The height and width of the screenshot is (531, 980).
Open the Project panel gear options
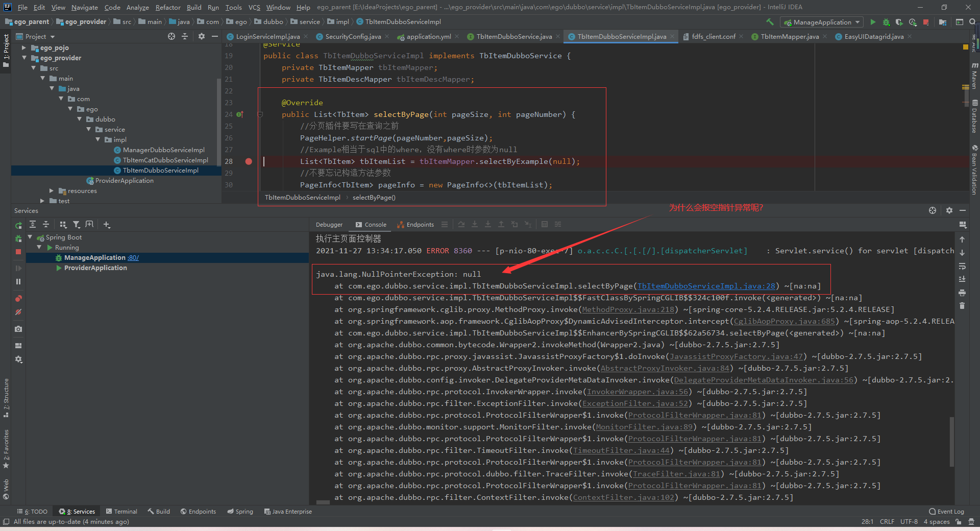[202, 36]
